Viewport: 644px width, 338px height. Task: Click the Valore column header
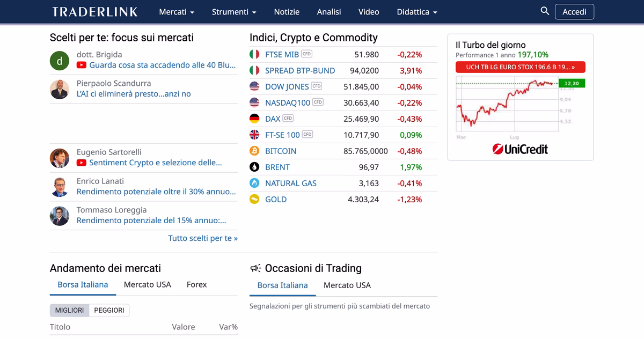184,327
